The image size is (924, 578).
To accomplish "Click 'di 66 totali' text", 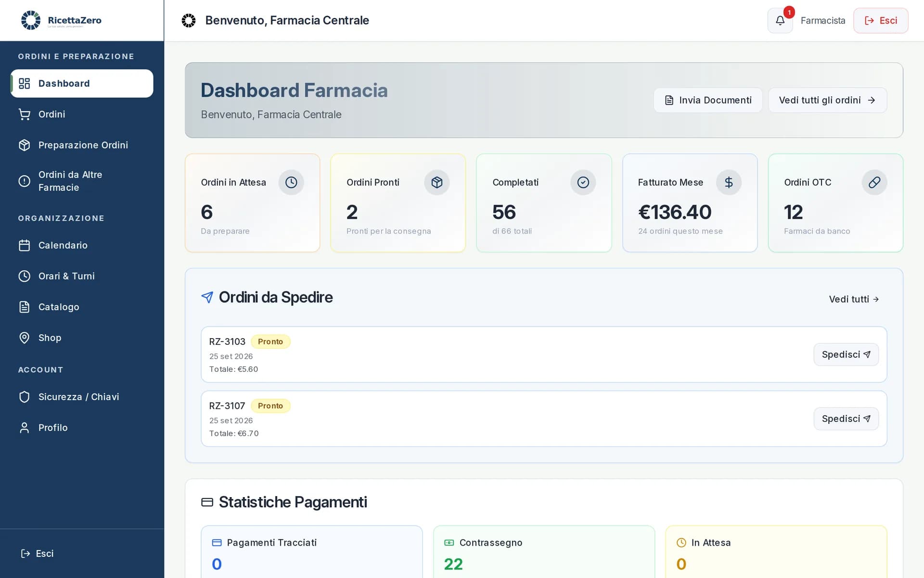I will click(512, 231).
